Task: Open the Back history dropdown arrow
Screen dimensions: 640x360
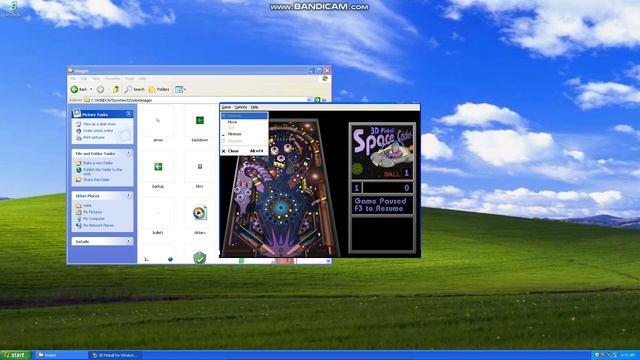Action: tap(91, 89)
